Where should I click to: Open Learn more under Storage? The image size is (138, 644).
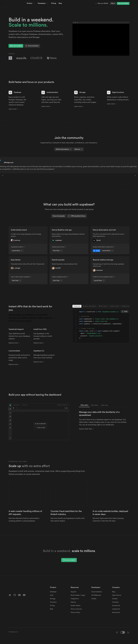pyautogui.click(x=79, y=107)
